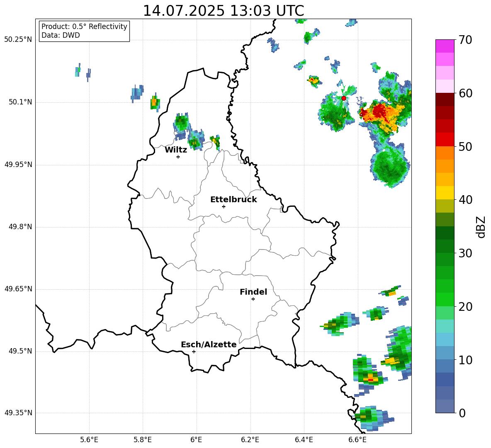This screenshot has height=448, width=491.
Task: Click colorbar tick label '0'
Action: 462,413
